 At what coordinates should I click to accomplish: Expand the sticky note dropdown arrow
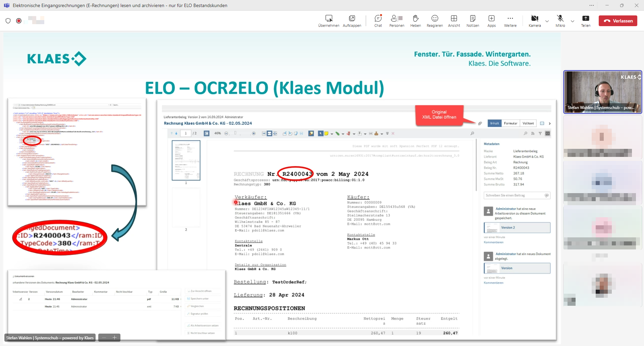point(332,134)
